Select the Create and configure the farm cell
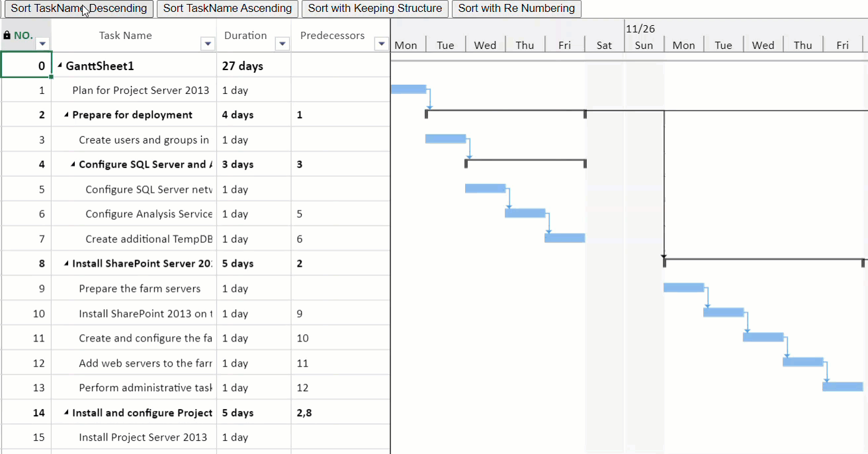Viewport: 868px width, 454px height. click(x=134, y=338)
